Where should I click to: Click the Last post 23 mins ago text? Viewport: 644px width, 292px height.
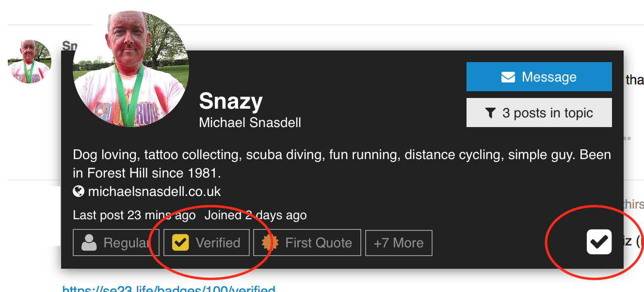pyautogui.click(x=134, y=215)
